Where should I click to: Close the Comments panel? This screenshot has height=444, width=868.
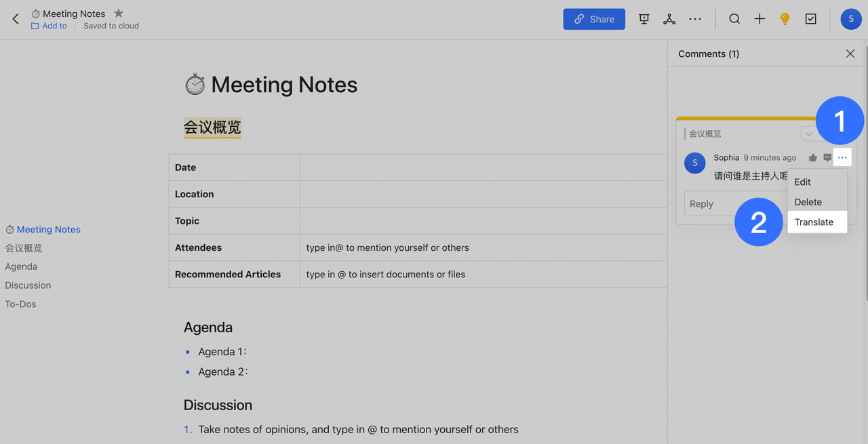(x=850, y=54)
